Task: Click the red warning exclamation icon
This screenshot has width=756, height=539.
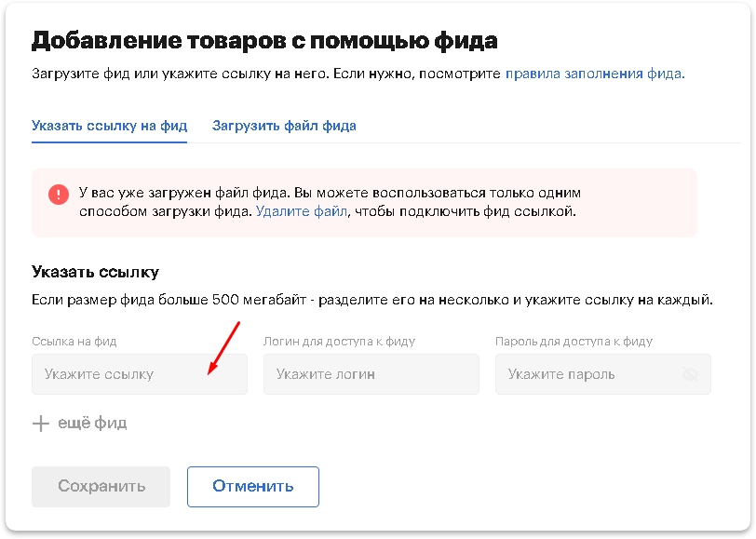Action: tap(59, 194)
